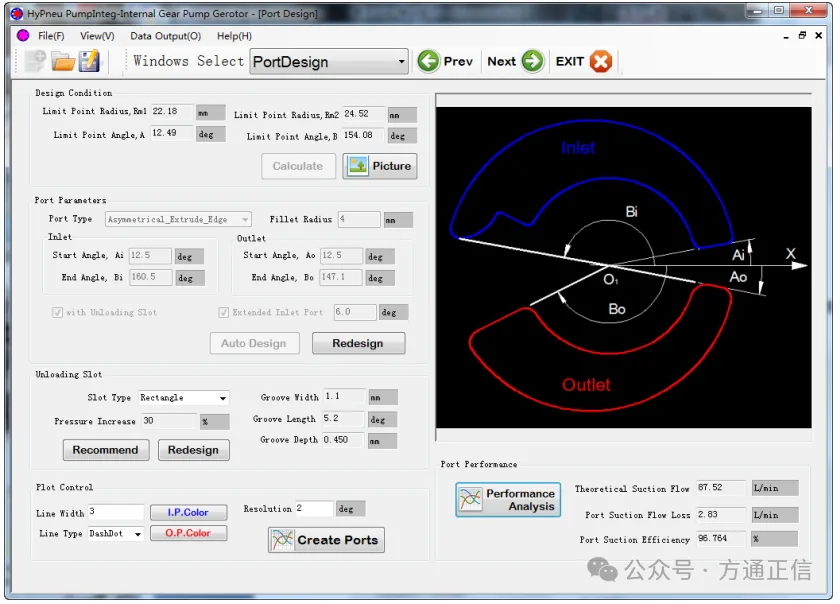Click the inner restore-down window icon
The image size is (840, 604).
pyautogui.click(x=802, y=35)
